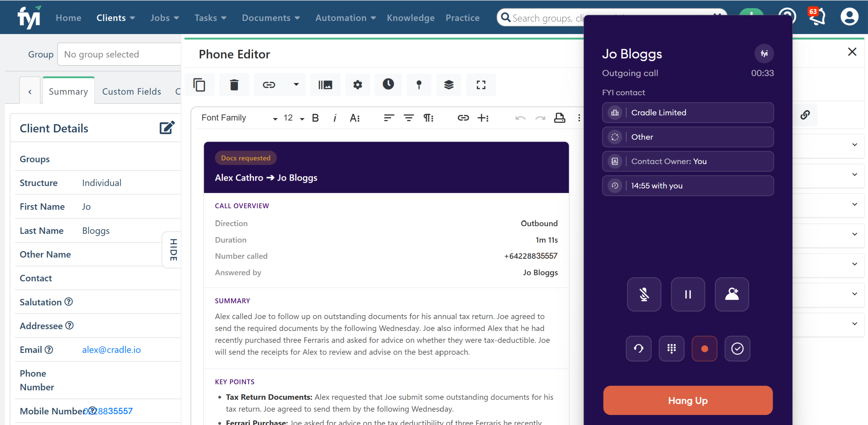Open the gear settings icon in toolbar

pyautogui.click(x=357, y=85)
